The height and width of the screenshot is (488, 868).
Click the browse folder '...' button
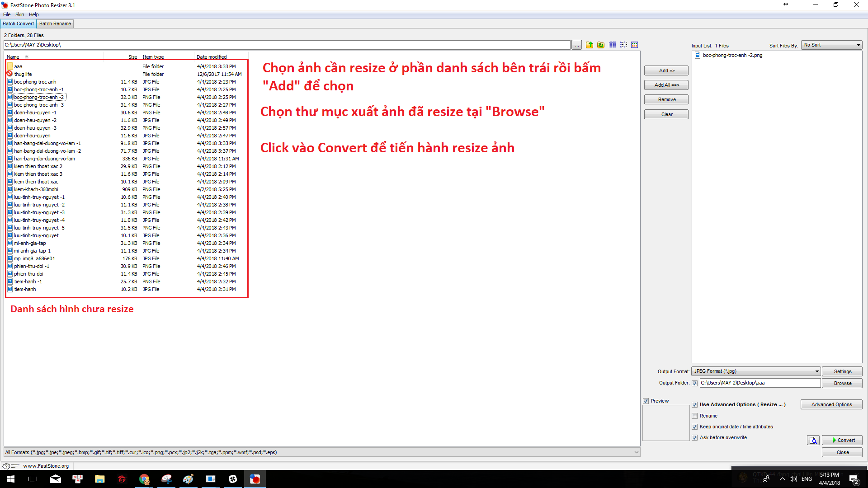577,45
